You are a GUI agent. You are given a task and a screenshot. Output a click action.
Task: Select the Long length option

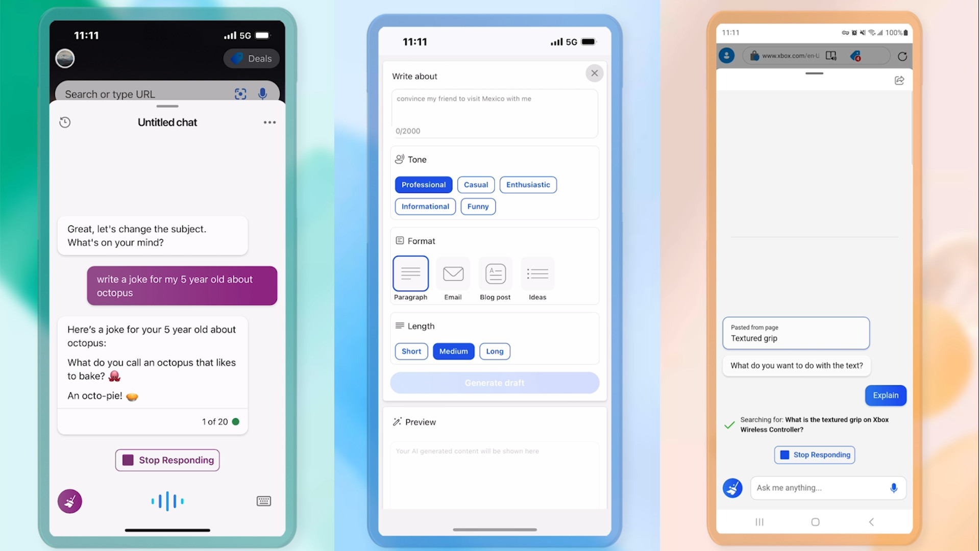pos(495,351)
